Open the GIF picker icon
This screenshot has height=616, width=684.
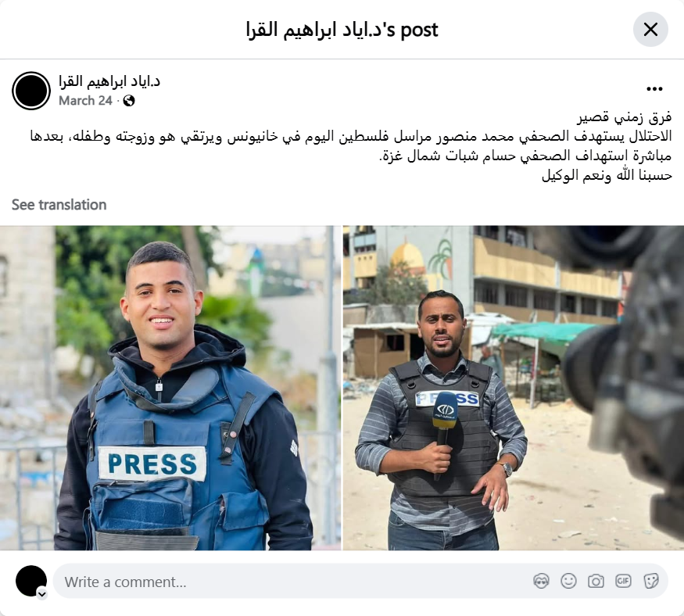coord(623,581)
